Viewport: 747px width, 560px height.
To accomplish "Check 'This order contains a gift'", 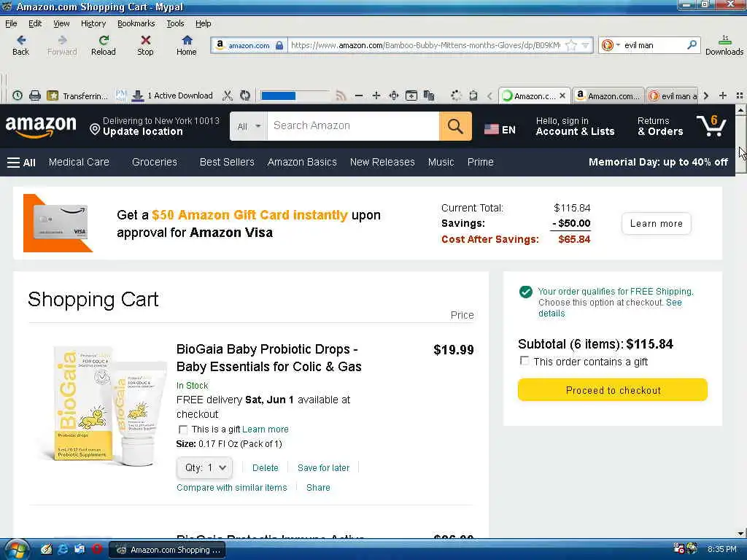I will (x=525, y=361).
